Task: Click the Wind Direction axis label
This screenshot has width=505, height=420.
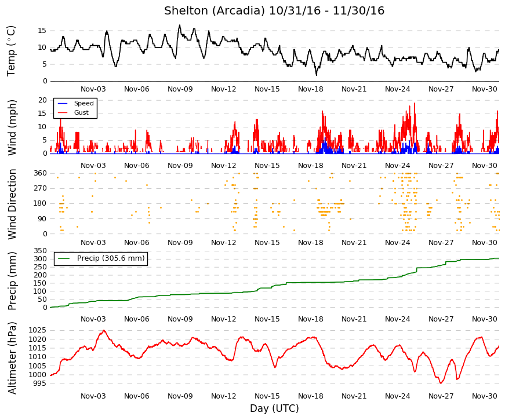Action: [x=12, y=204]
